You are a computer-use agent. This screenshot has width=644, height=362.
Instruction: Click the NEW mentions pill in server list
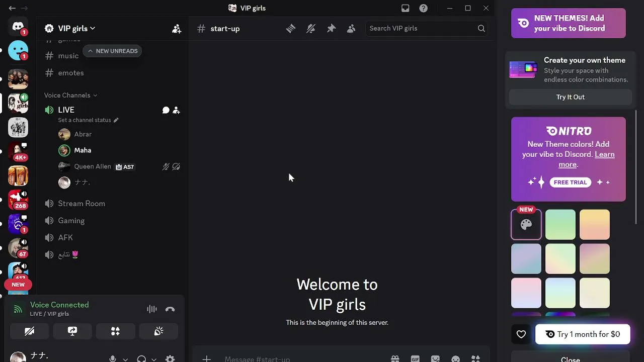(x=18, y=285)
